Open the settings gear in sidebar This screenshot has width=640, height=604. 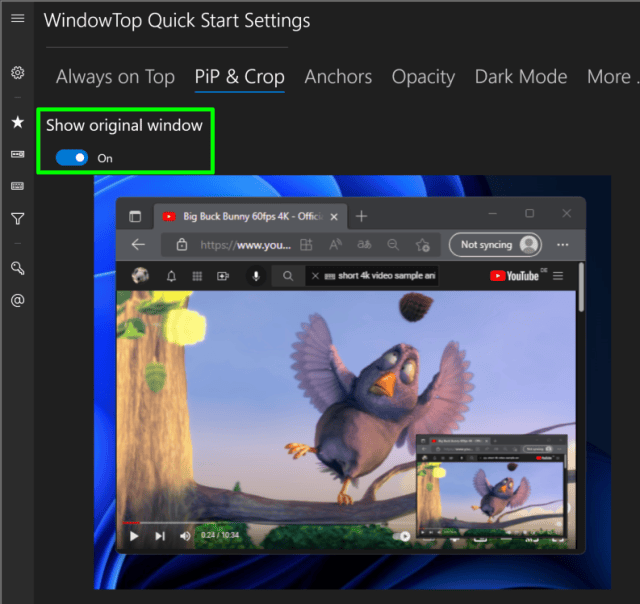[18, 73]
